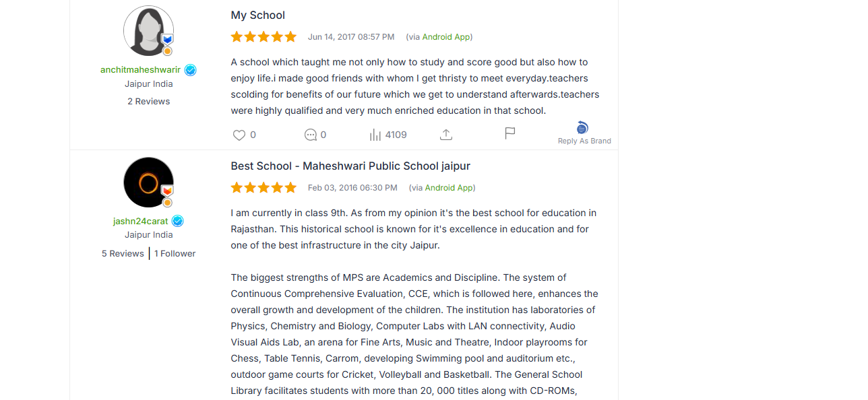Click anchitmaheshwarir's verified badge
The height and width of the screenshot is (400, 868).
tap(191, 70)
